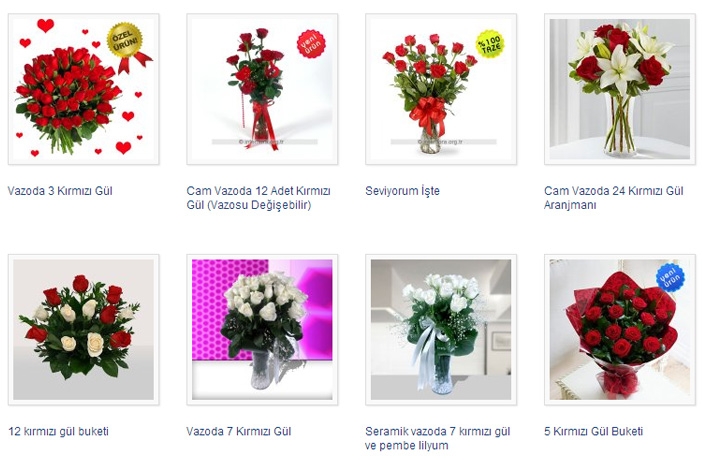Open the 5 Kırmızı Gül Buketi image
The width and height of the screenshot is (702, 460).
click(x=620, y=330)
